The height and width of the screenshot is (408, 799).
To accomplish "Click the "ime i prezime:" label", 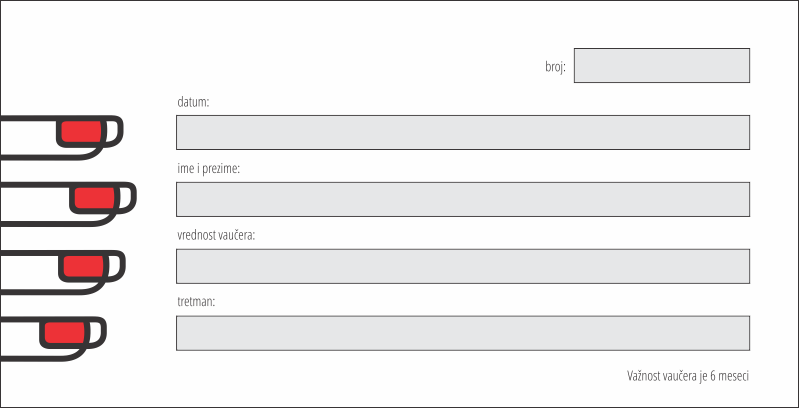I will [x=208, y=169].
